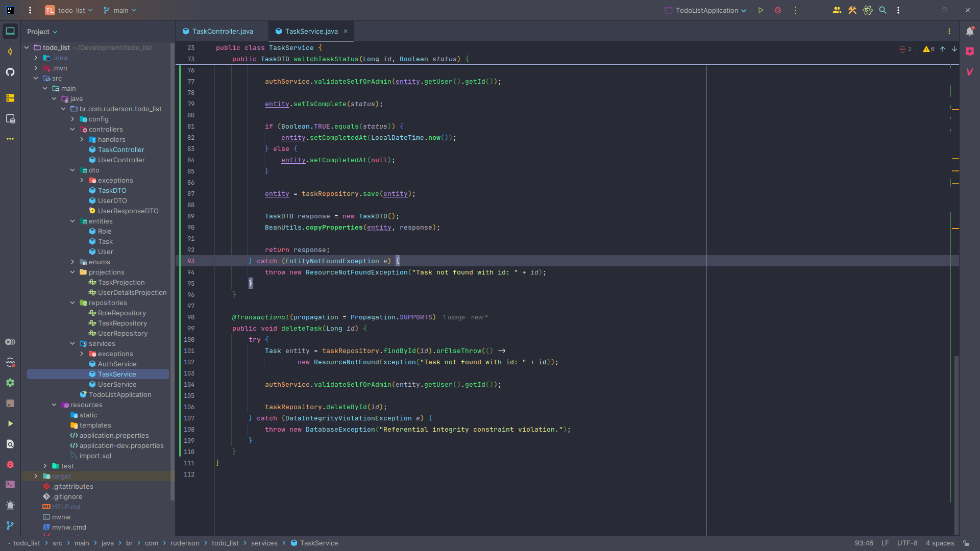This screenshot has height=551, width=980.
Task: Toggle the Project tool window button
Action: coord(10,31)
